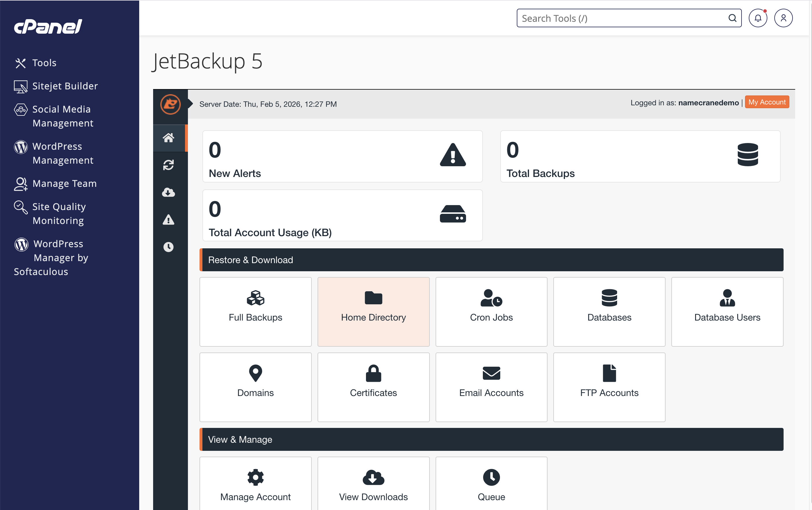Image resolution: width=812 pixels, height=510 pixels.
Task: Select the Restore icon in JetBackup sidebar
Action: 168,165
